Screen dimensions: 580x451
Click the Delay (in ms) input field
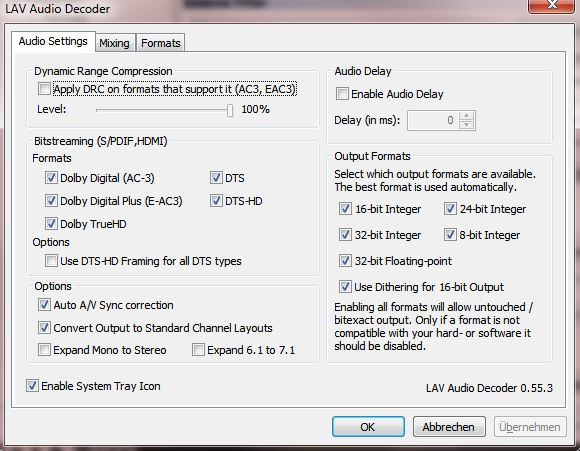[x=433, y=120]
